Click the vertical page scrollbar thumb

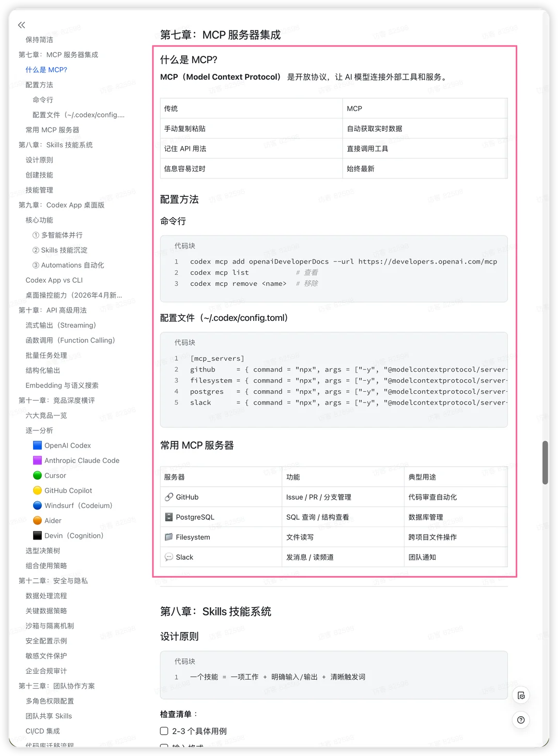pyautogui.click(x=545, y=462)
